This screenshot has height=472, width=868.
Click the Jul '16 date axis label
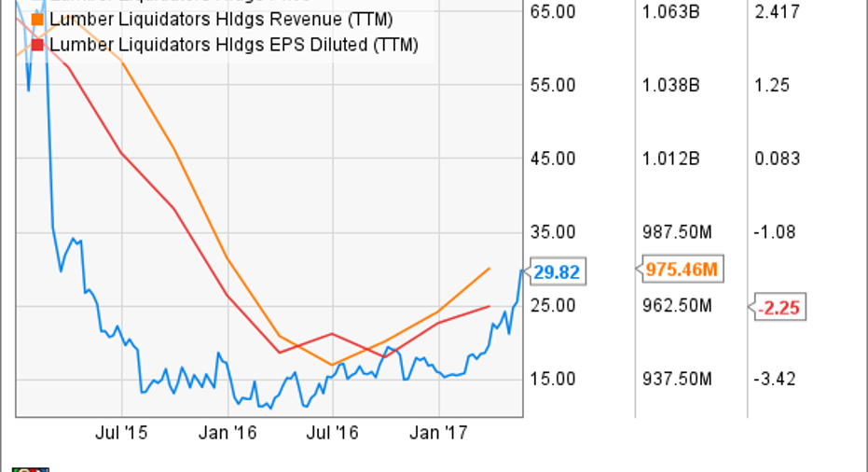click(x=333, y=433)
